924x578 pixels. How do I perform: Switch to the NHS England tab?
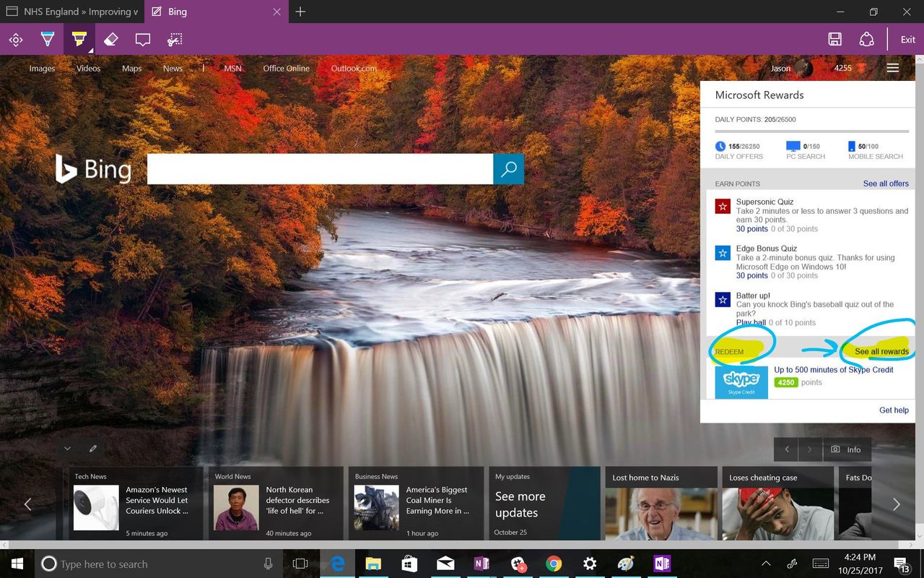click(72, 12)
